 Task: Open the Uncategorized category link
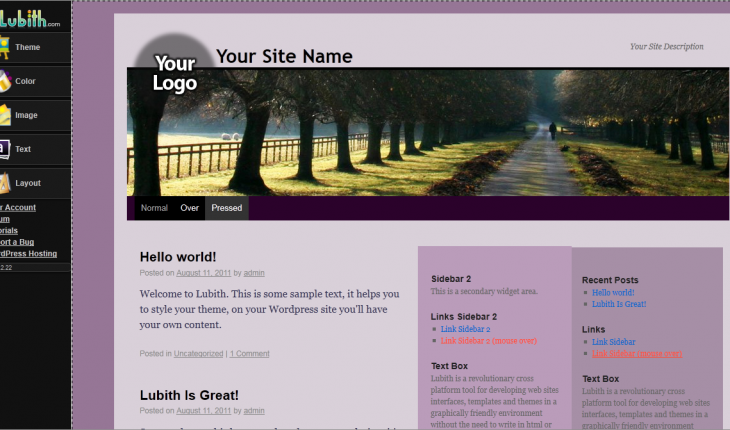click(x=198, y=354)
